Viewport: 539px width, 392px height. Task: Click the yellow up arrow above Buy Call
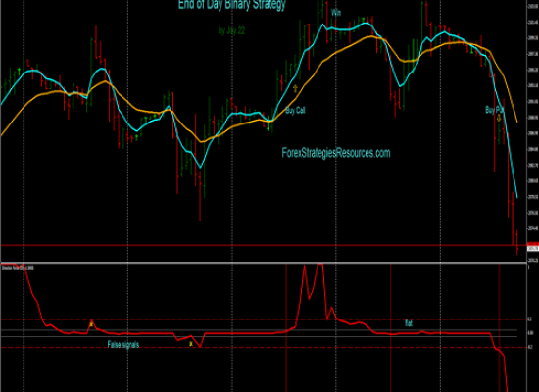pos(295,89)
